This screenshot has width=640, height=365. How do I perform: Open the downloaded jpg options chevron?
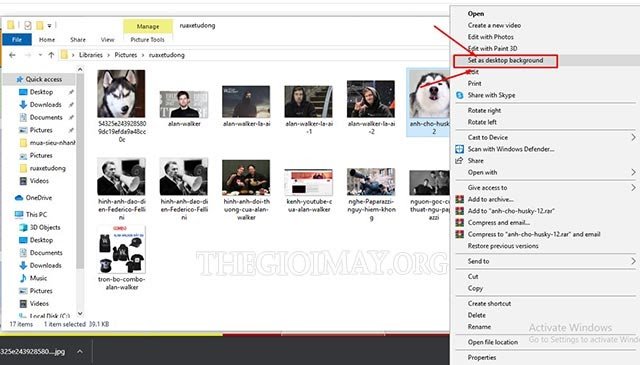80,352
